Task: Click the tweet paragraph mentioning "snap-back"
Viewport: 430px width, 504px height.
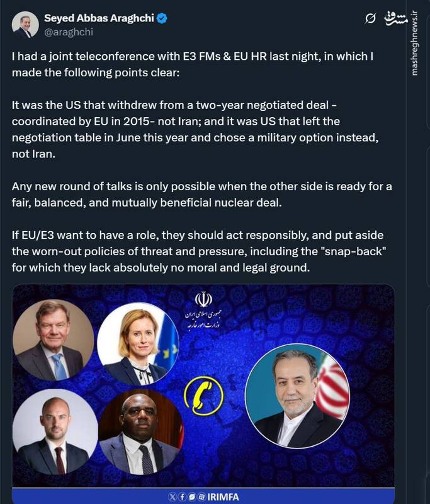Action: point(198,251)
